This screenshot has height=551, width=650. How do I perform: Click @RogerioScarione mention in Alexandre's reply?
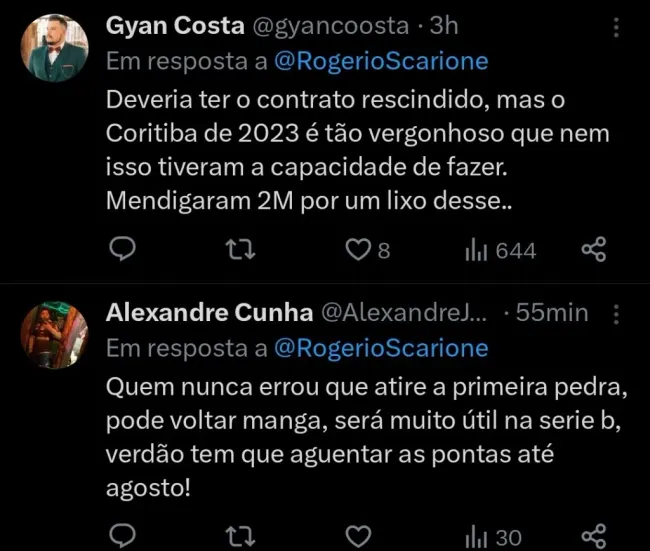tap(380, 347)
